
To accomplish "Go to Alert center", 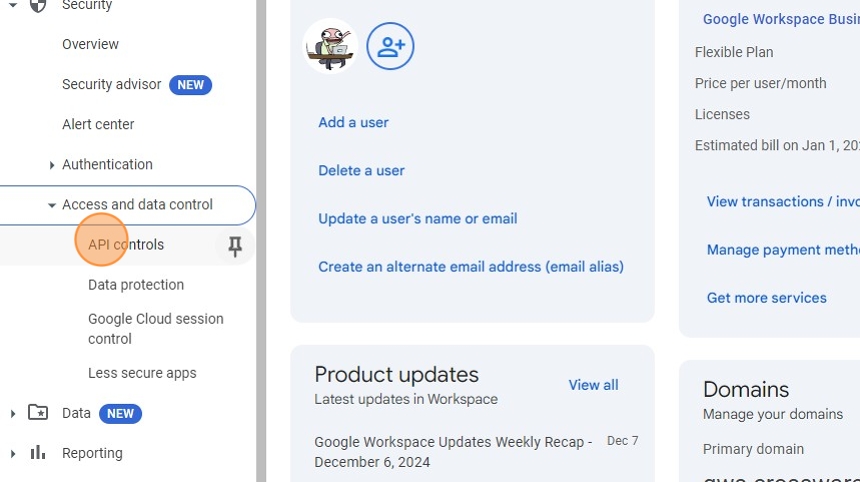I will point(98,124).
